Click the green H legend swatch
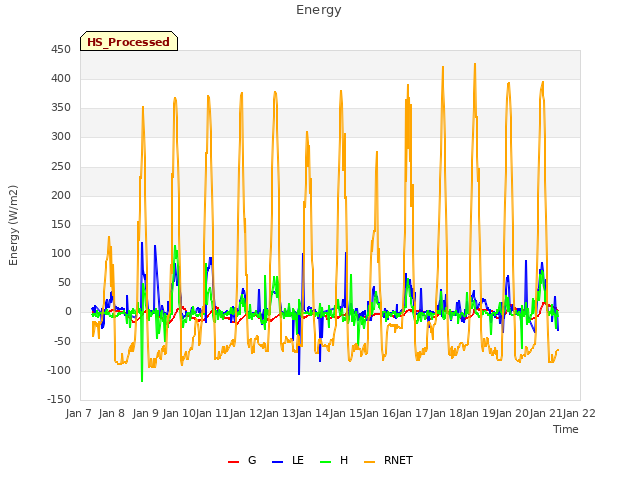The height and width of the screenshot is (480, 640). click(x=326, y=462)
